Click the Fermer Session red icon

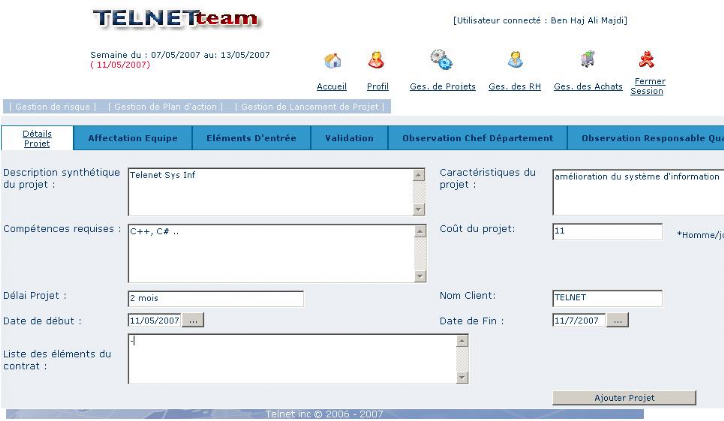coord(646,59)
